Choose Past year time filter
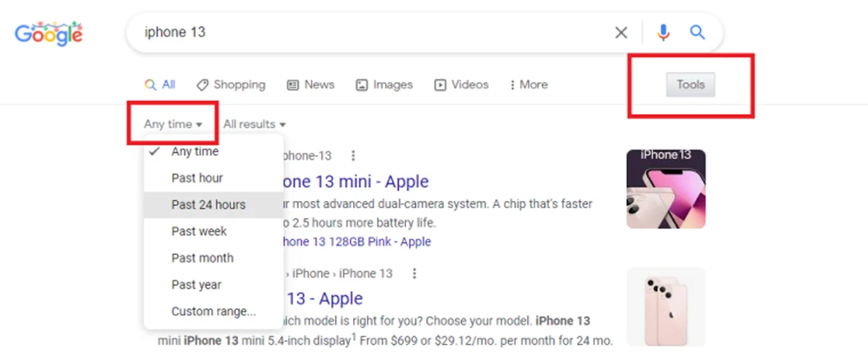This screenshot has height=354, width=868. [214, 285]
